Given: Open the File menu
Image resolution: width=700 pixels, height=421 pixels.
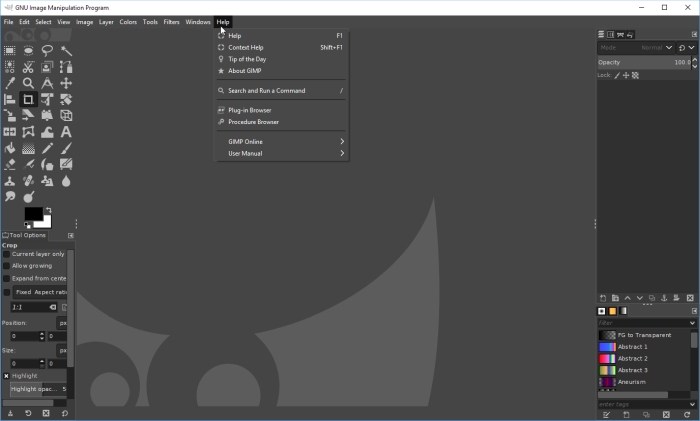Looking at the screenshot, I should tap(8, 22).
